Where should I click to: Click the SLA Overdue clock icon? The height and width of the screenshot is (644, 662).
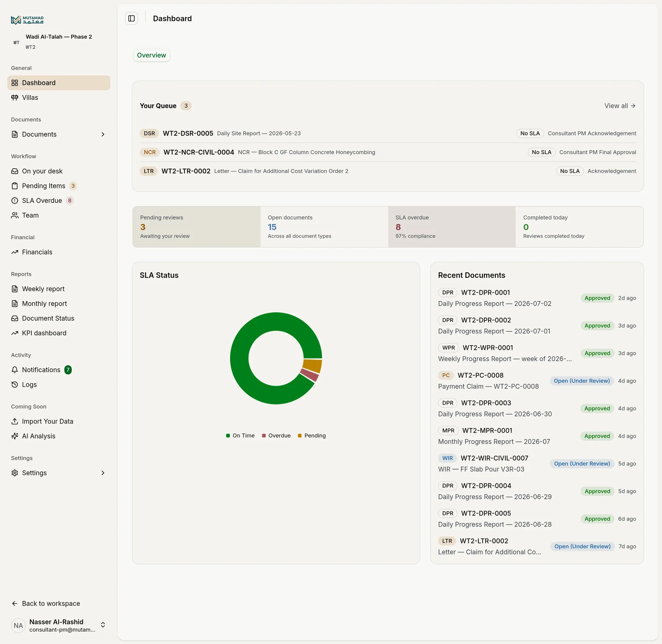[15, 201]
